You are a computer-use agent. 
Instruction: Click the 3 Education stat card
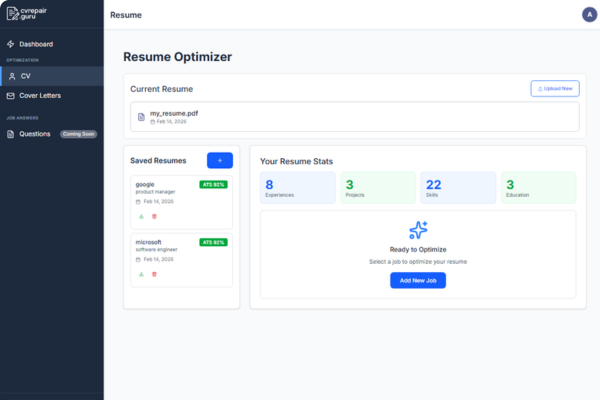click(538, 188)
